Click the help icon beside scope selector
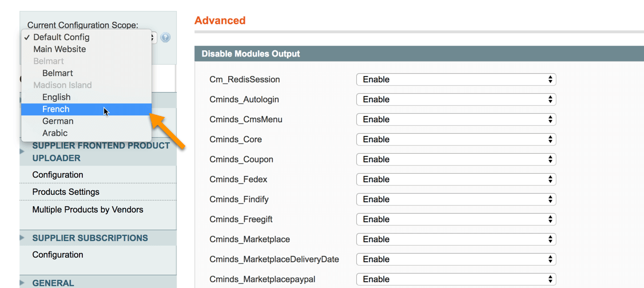This screenshot has height=288, width=644. click(x=165, y=38)
